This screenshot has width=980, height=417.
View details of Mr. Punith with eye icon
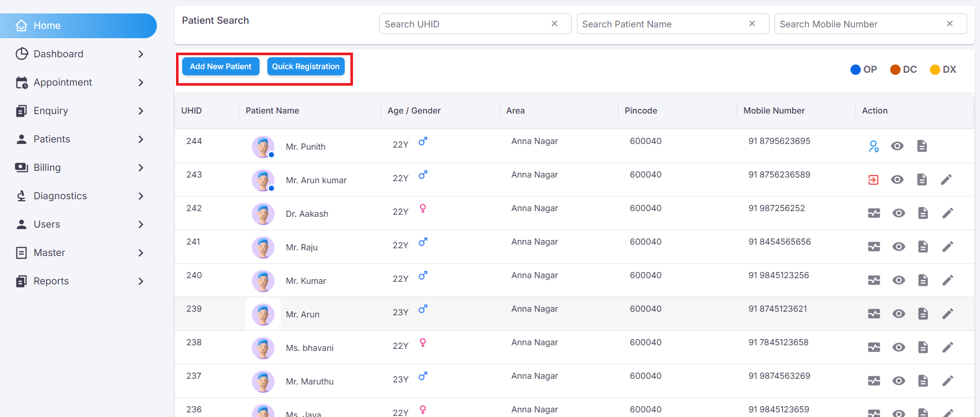click(897, 146)
